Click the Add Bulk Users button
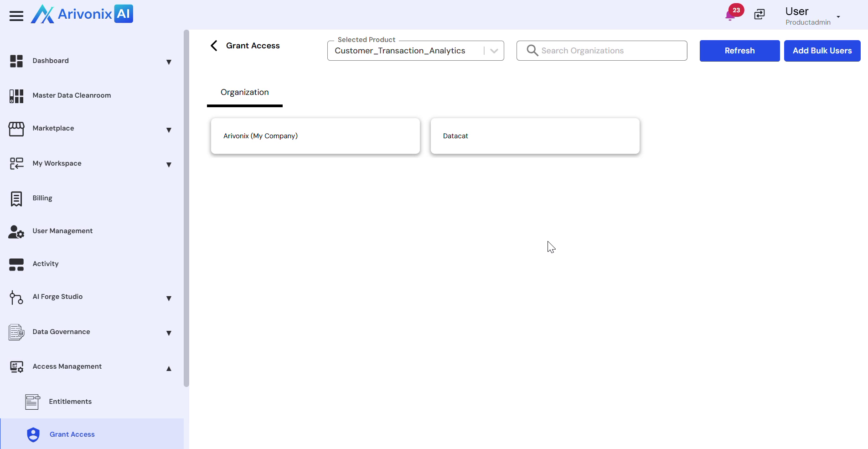Screen dimensions: 868x449 [x=822, y=51]
